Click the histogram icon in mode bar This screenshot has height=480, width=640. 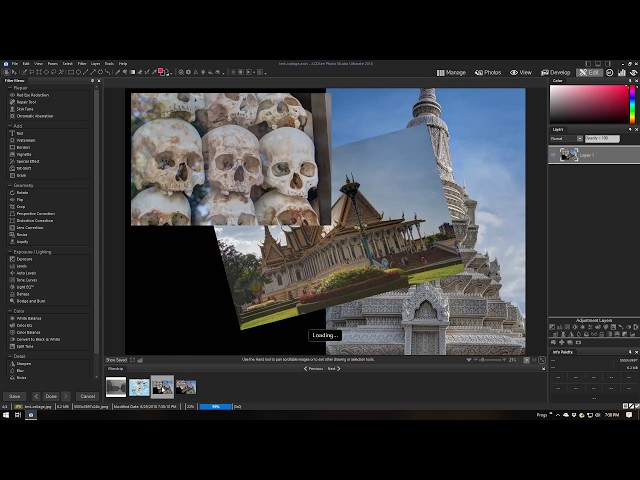point(622,73)
